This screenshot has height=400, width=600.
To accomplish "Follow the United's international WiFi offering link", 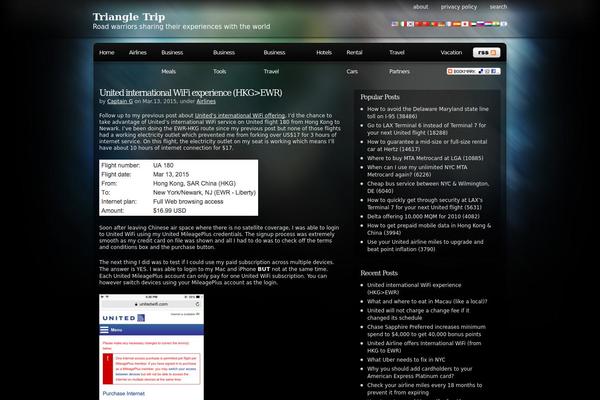I will 240,115.
